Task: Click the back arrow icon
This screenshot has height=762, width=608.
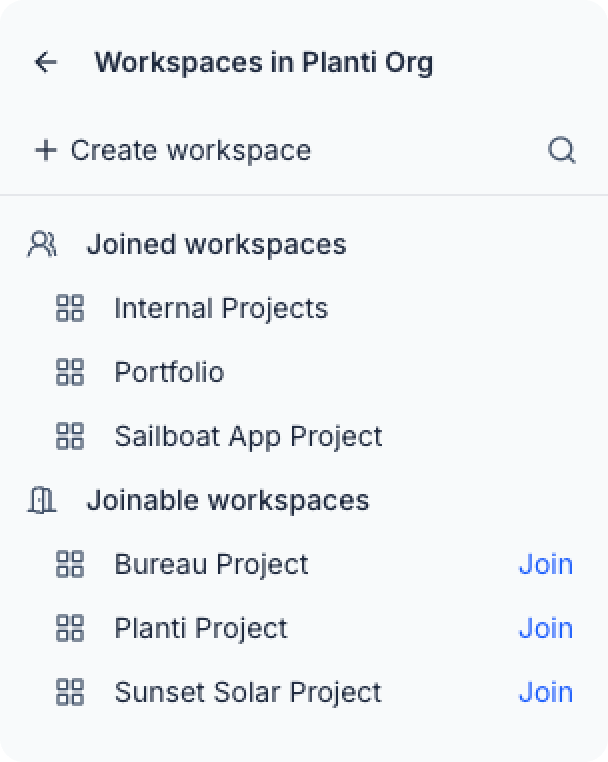Action: pyautogui.click(x=46, y=63)
